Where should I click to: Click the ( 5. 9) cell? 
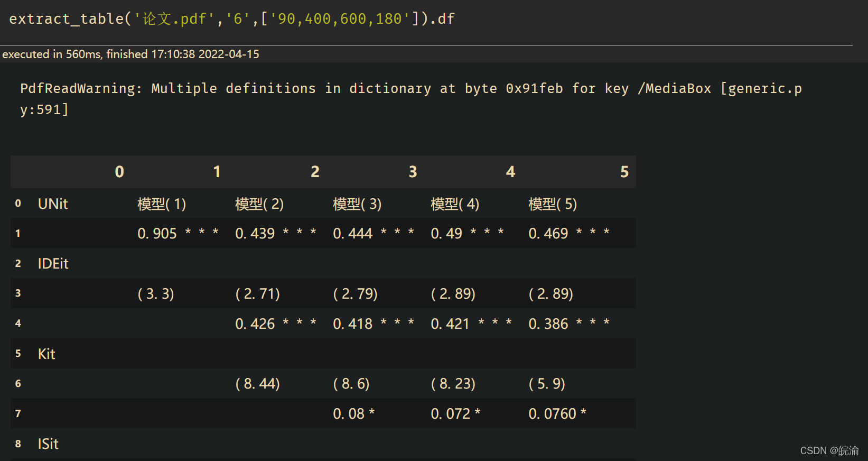(547, 384)
